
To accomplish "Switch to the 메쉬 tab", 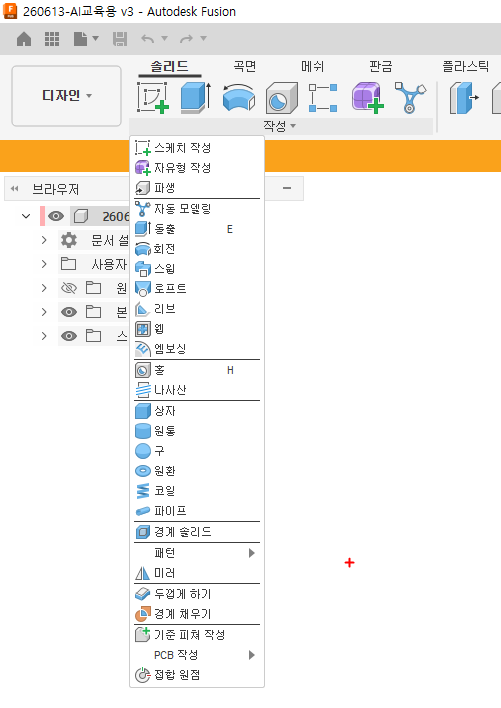I will [x=312, y=67].
